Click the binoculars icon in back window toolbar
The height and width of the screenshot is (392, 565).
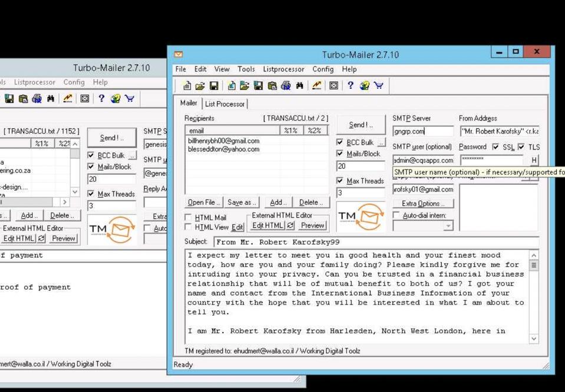[51, 99]
